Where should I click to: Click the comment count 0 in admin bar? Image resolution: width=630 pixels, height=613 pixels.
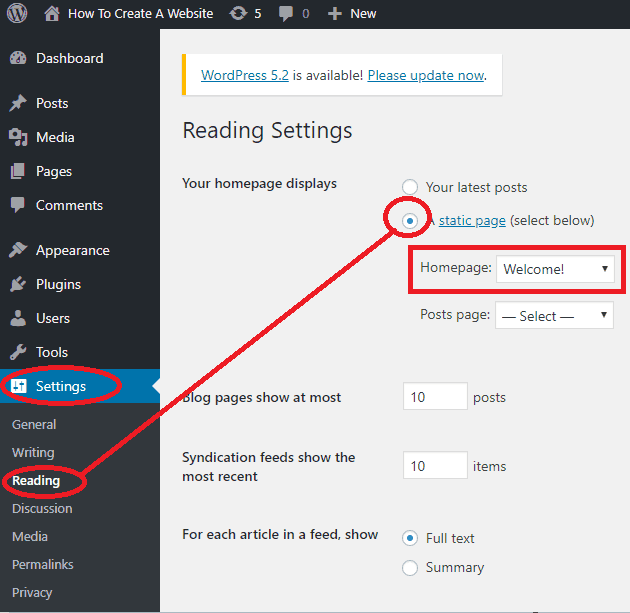pyautogui.click(x=306, y=14)
